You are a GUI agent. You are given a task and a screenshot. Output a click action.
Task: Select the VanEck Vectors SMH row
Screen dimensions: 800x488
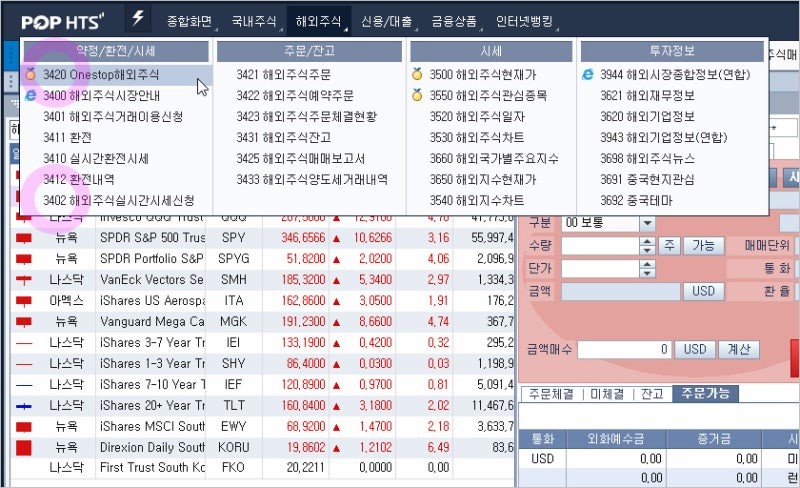click(262, 280)
